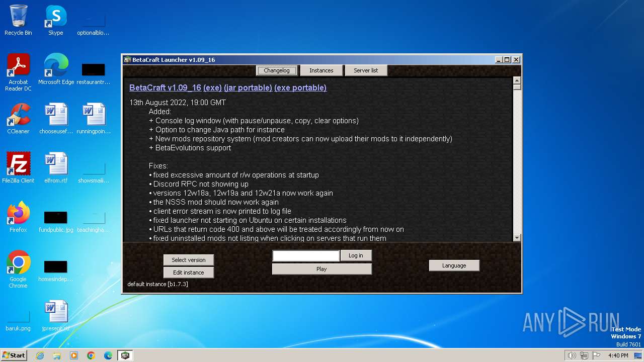Switch to the Instances tab
This screenshot has width=644, height=362.
click(321, 70)
